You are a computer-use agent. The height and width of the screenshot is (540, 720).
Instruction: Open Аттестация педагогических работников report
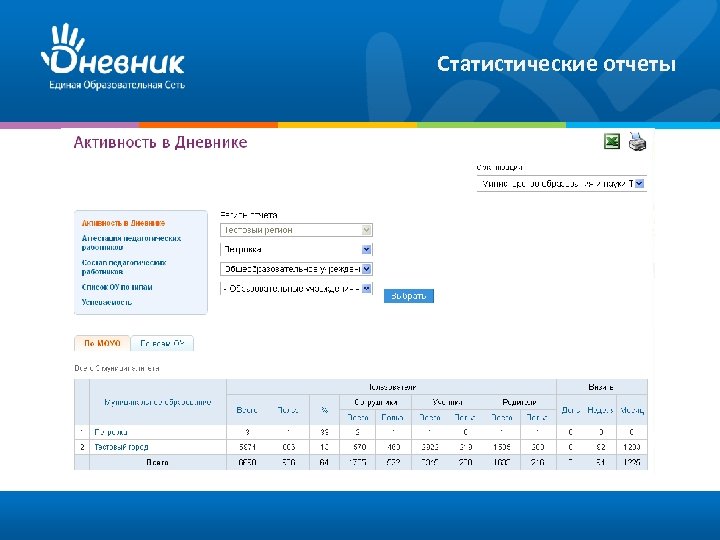point(131,243)
